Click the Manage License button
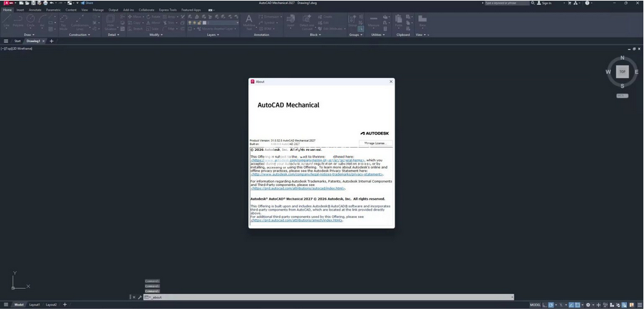644x309 pixels. pyautogui.click(x=376, y=143)
